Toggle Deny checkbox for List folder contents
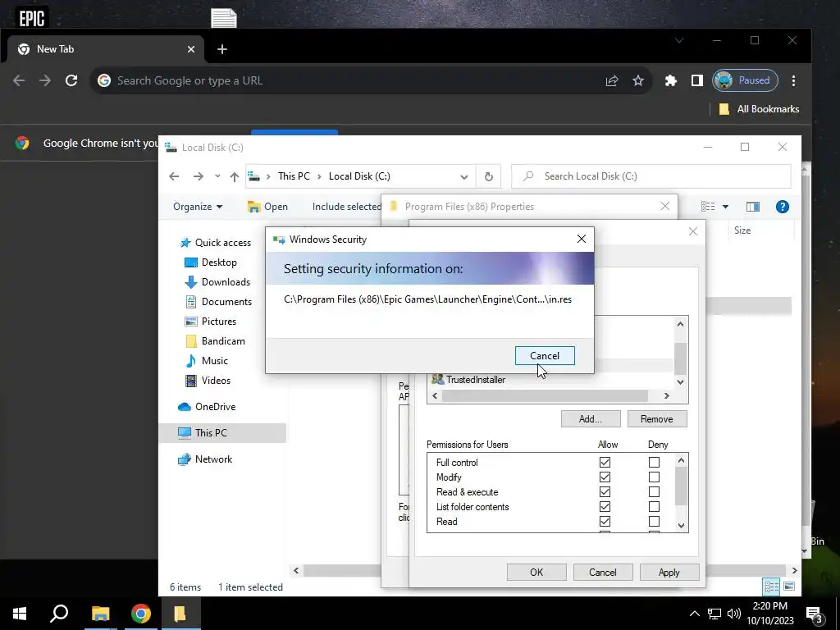840x630 pixels. coord(654,506)
